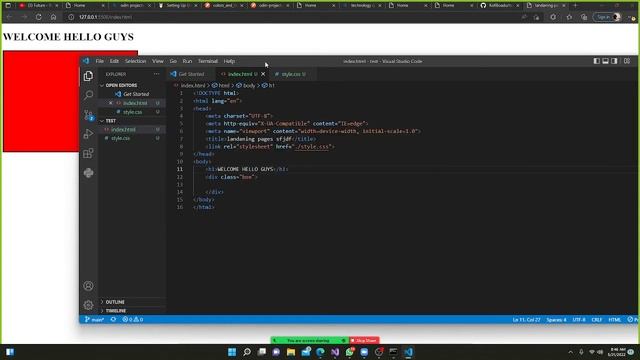The width and height of the screenshot is (640, 360).
Task: Open the Explorer panel more actions ellipsis
Action: (x=156, y=74)
